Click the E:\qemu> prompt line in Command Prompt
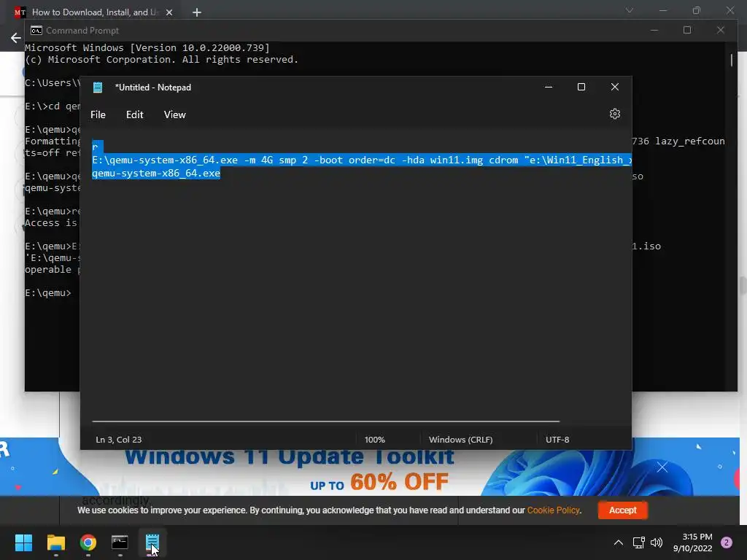The width and height of the screenshot is (747, 560). click(47, 293)
